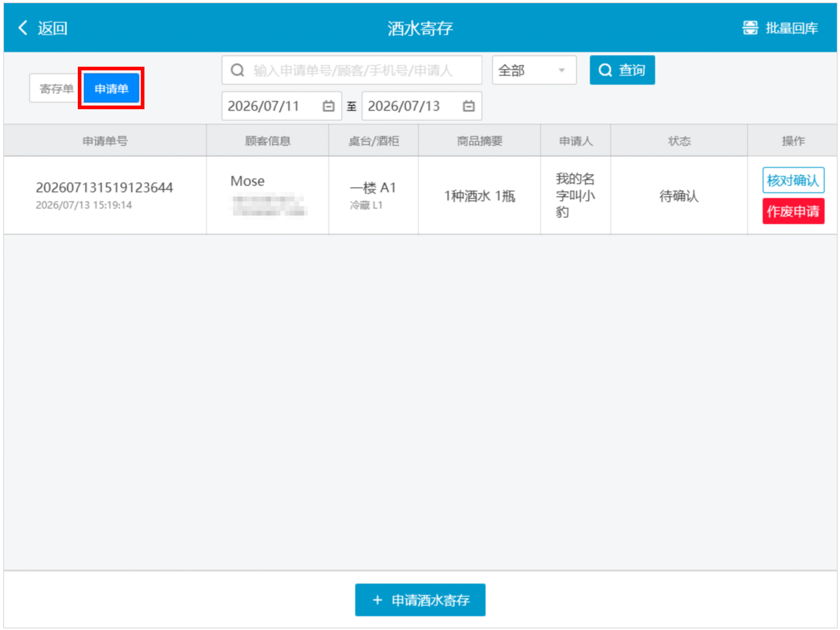Click the page title 酒水寄存

pyautogui.click(x=420, y=28)
